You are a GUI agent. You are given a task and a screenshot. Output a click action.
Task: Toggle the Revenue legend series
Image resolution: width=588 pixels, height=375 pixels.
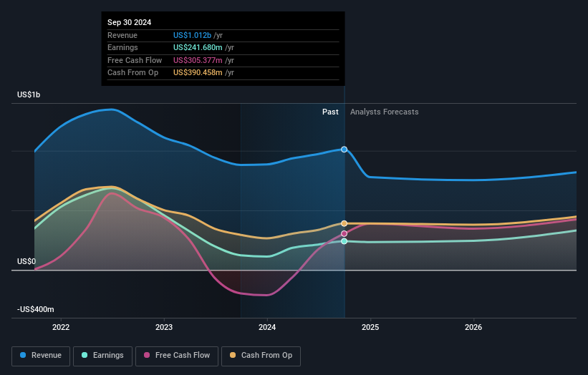pyautogui.click(x=41, y=356)
